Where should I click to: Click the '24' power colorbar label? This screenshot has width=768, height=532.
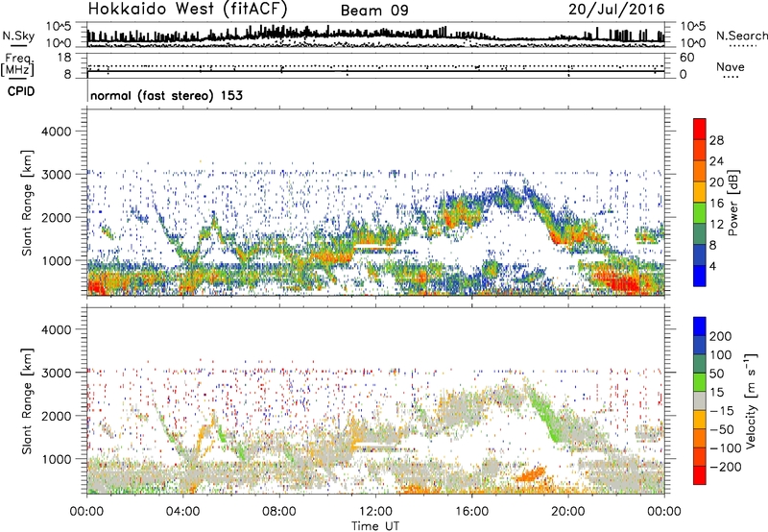(x=716, y=161)
